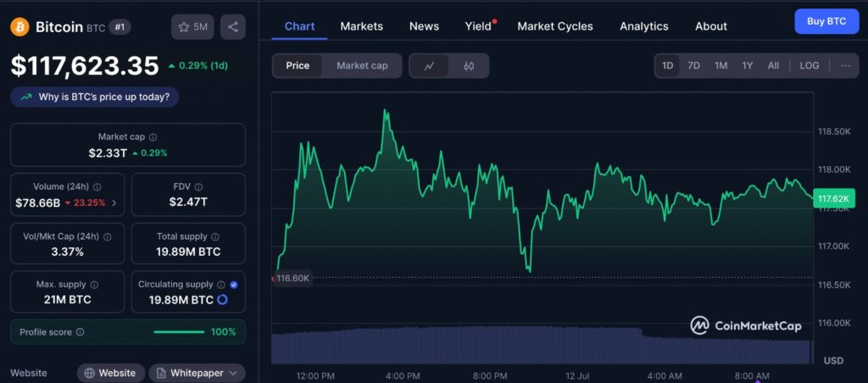
Task: Select the Price chart toggle
Action: click(298, 66)
